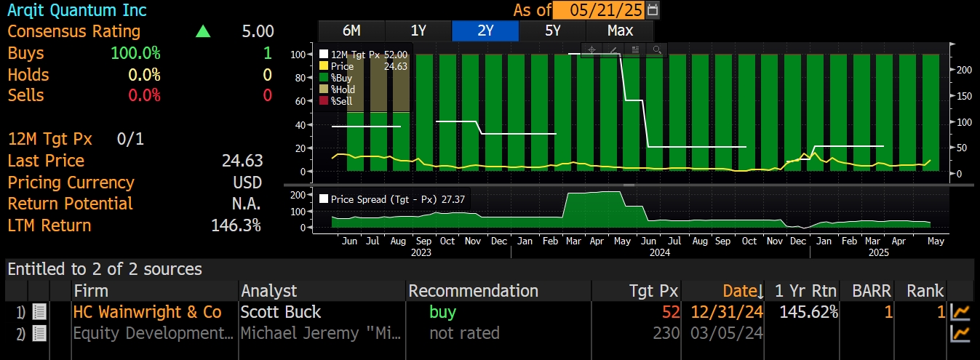
Task: Sort by Rank column header
Action: tap(925, 291)
